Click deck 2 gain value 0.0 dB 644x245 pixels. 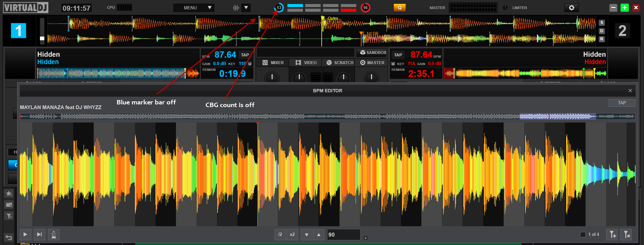(434, 64)
